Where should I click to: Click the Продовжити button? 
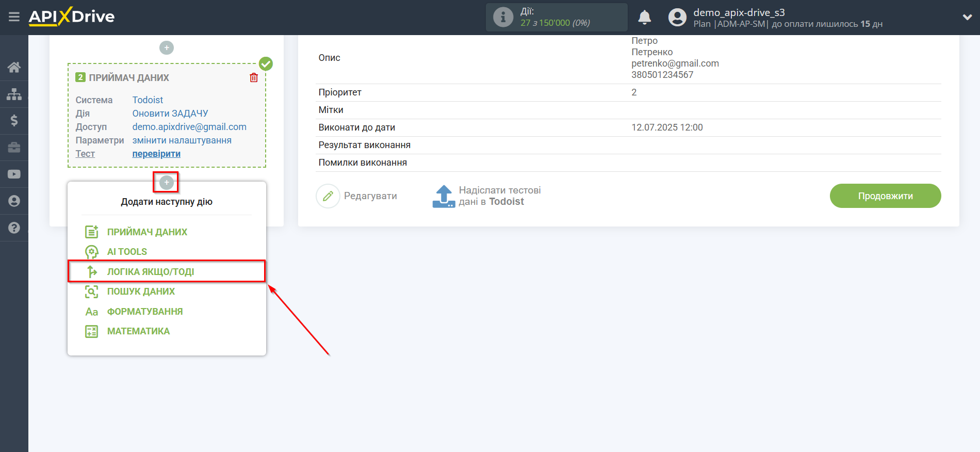pos(885,196)
